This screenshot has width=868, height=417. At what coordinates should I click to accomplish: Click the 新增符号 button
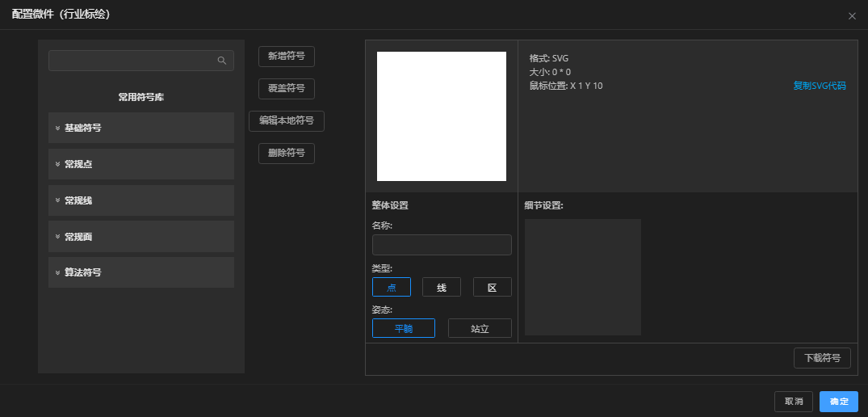pyautogui.click(x=287, y=56)
